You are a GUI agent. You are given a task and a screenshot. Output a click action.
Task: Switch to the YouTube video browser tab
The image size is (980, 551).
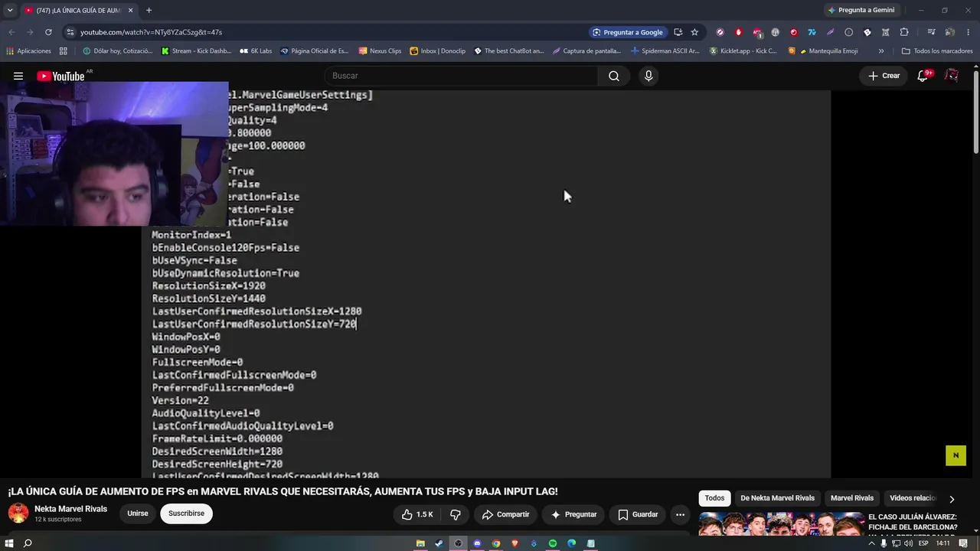79,11
